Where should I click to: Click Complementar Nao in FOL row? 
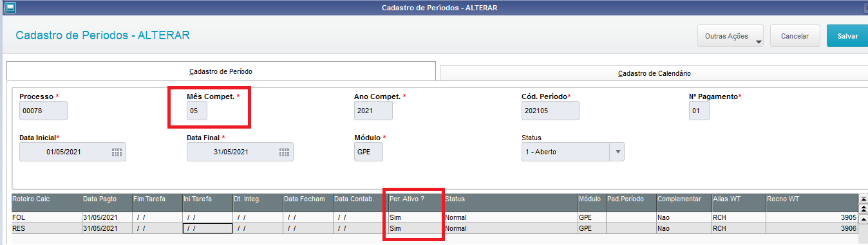684,218
